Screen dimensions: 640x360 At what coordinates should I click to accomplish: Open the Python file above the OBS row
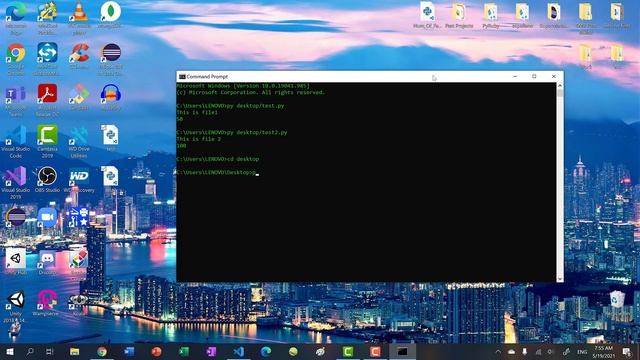pos(110,138)
